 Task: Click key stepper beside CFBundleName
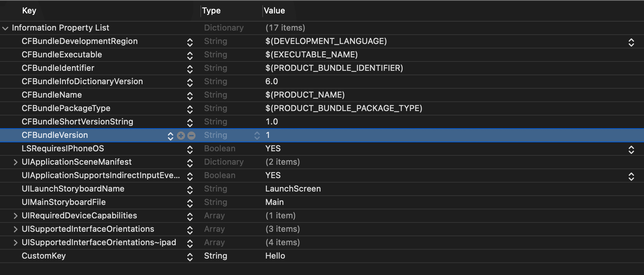click(x=190, y=96)
